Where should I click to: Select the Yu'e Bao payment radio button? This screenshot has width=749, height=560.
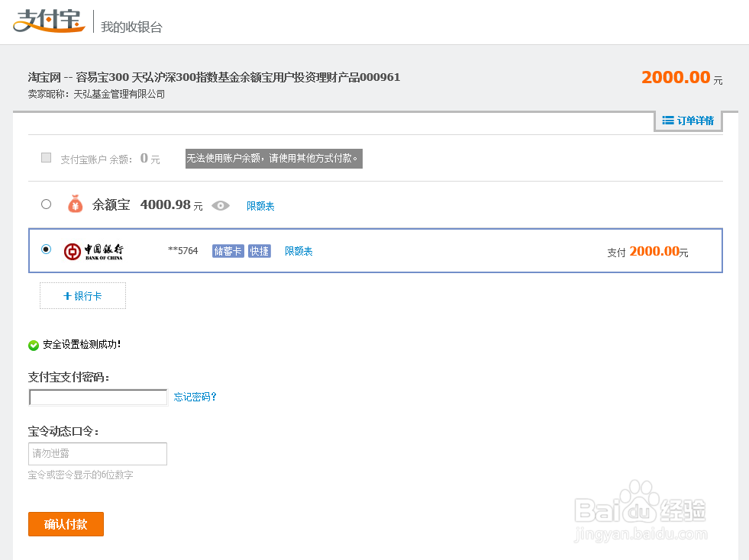(x=47, y=204)
